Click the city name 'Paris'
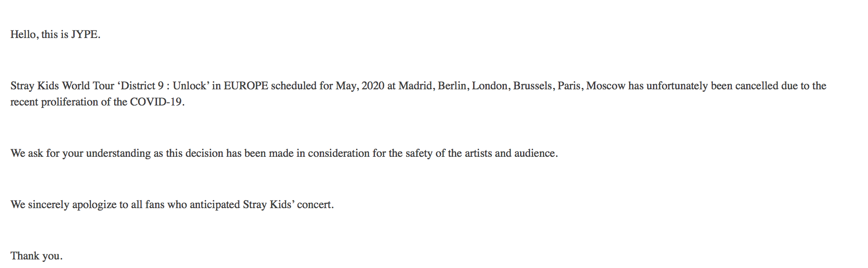868x268 pixels. (x=569, y=86)
